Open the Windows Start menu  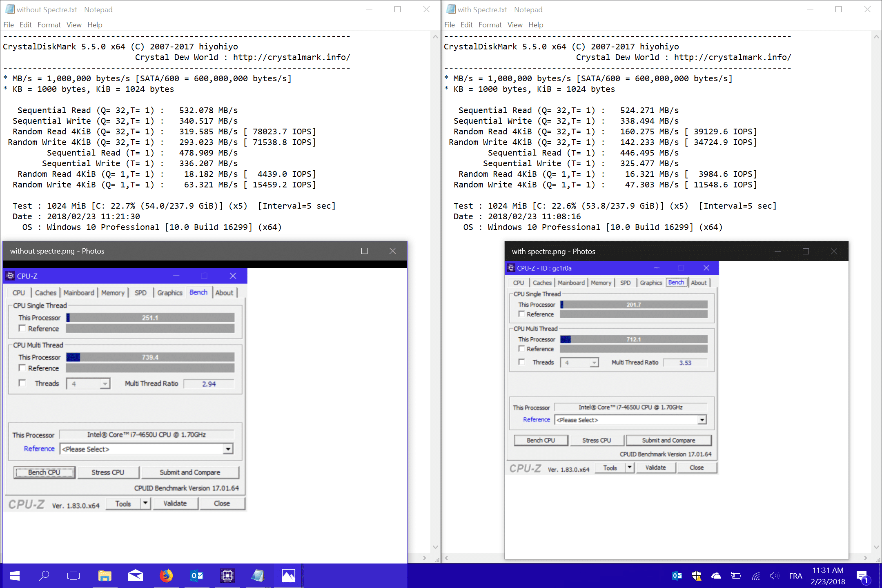click(x=15, y=576)
